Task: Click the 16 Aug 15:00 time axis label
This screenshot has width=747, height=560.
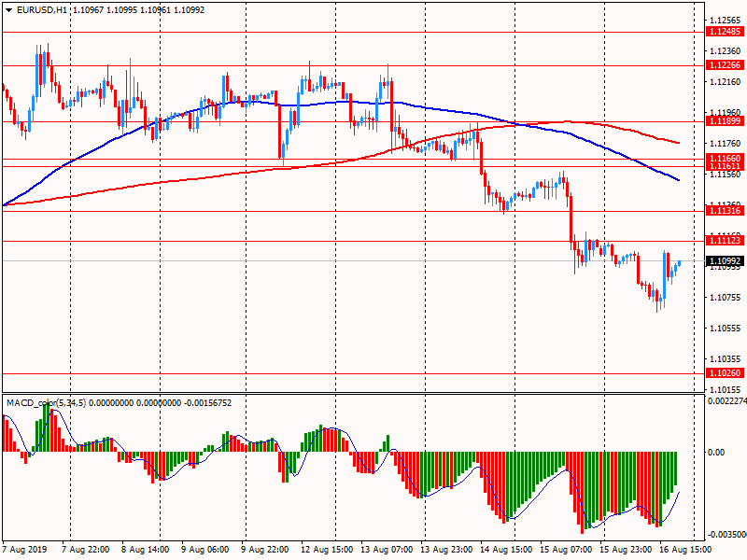Action: 685,550
